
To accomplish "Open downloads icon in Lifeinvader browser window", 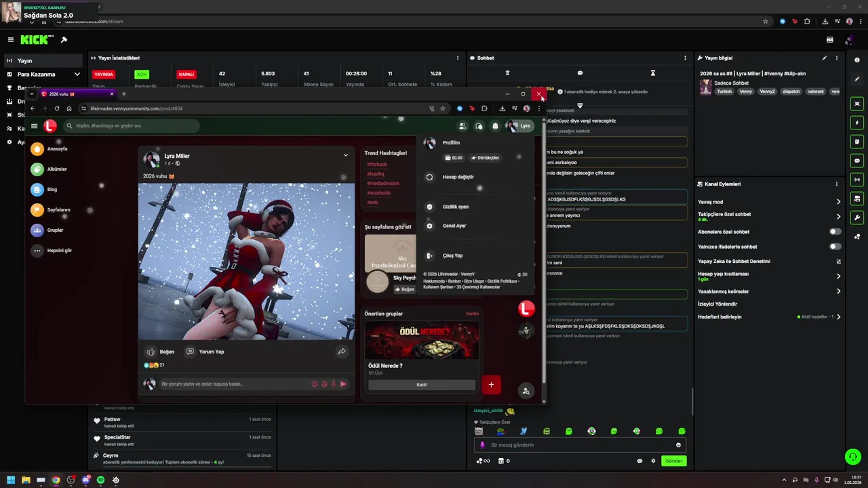I will tap(502, 108).
